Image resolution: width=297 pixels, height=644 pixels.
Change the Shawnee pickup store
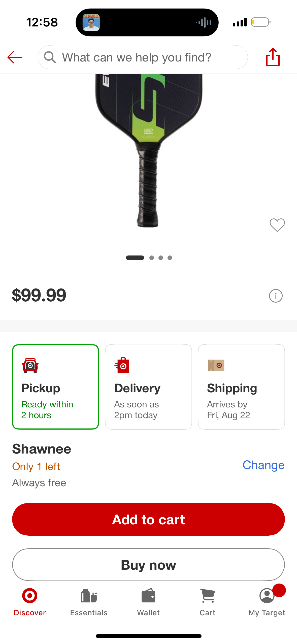coord(263,465)
